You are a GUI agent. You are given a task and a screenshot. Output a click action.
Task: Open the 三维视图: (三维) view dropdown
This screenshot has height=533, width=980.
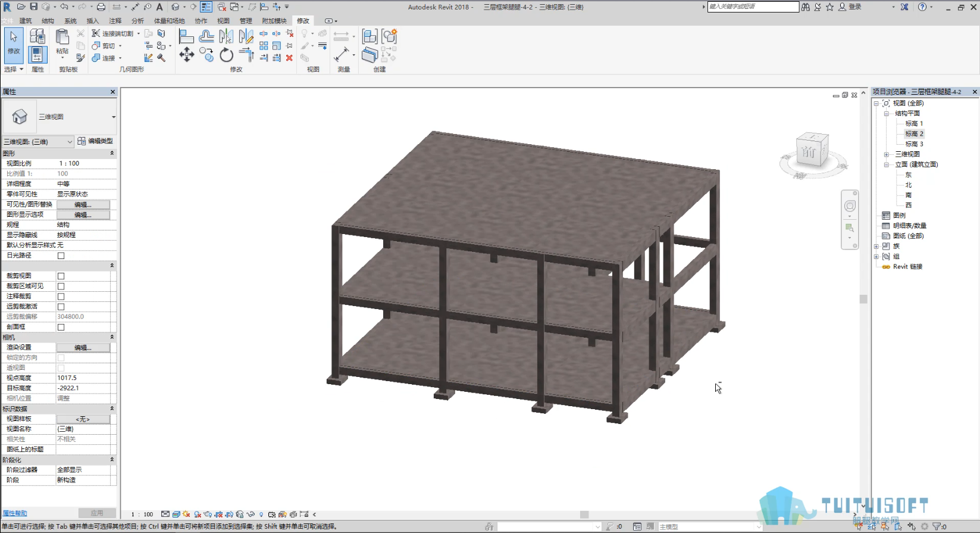click(x=38, y=142)
